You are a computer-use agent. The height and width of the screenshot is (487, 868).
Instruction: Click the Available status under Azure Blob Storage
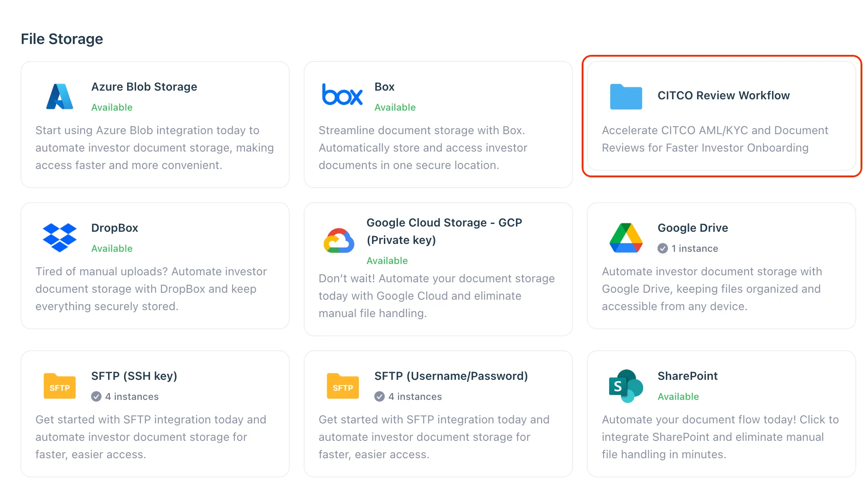point(112,107)
